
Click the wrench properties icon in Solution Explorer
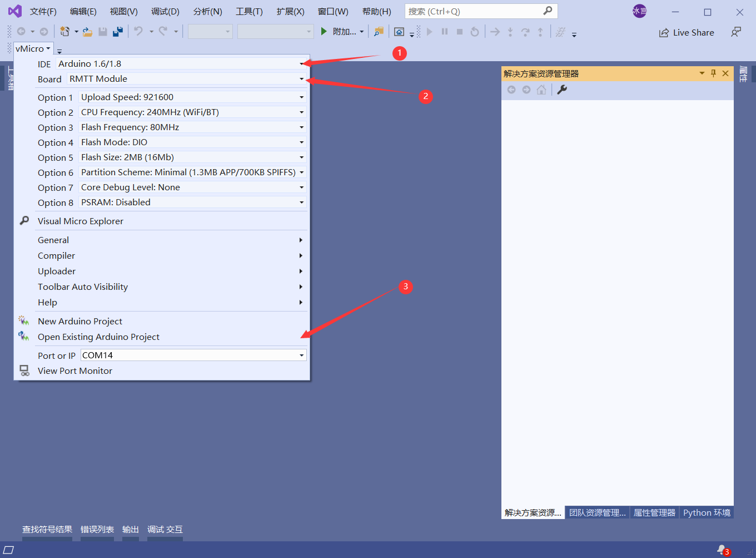[x=562, y=90]
